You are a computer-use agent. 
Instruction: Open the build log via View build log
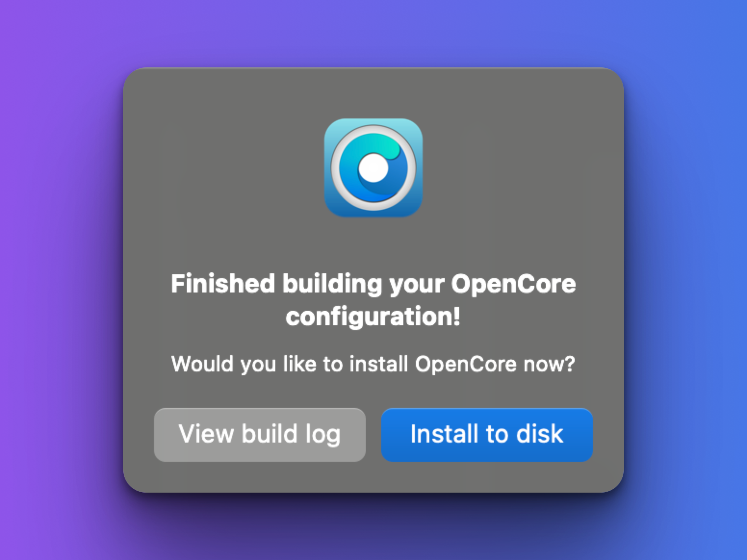coord(260,435)
